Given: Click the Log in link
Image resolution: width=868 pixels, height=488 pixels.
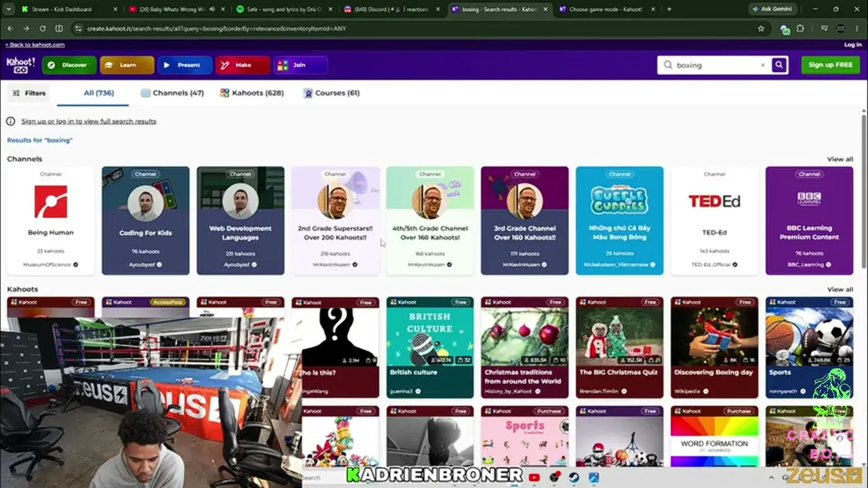Looking at the screenshot, I should (x=853, y=45).
